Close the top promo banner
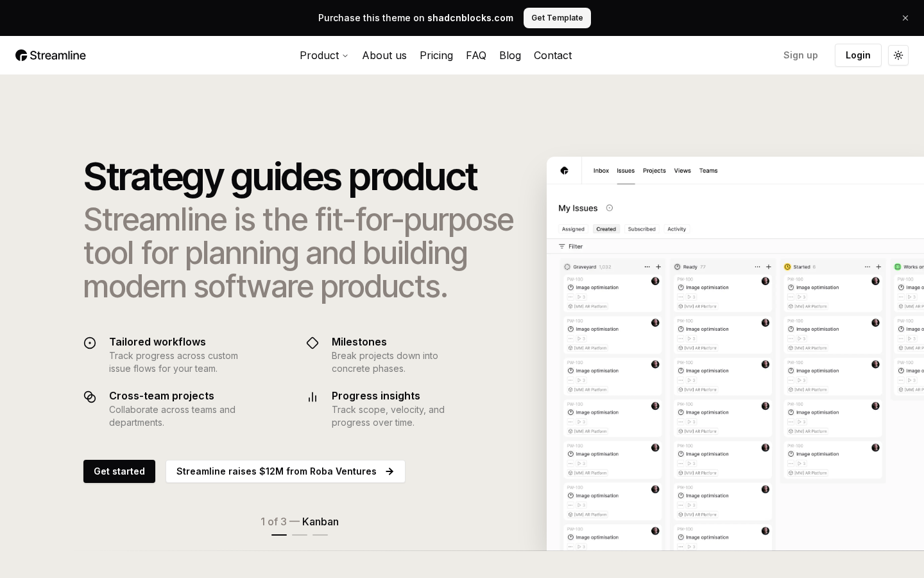Viewport: 924px width, 578px height. [905, 18]
